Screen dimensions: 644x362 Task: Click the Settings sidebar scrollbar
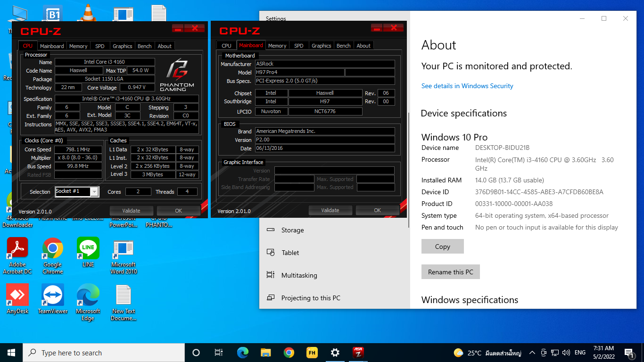click(408, 170)
